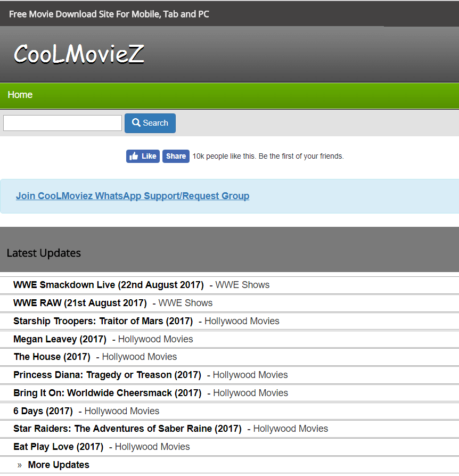Focus the movie search text box
This screenshot has width=459, height=476.
click(x=62, y=123)
